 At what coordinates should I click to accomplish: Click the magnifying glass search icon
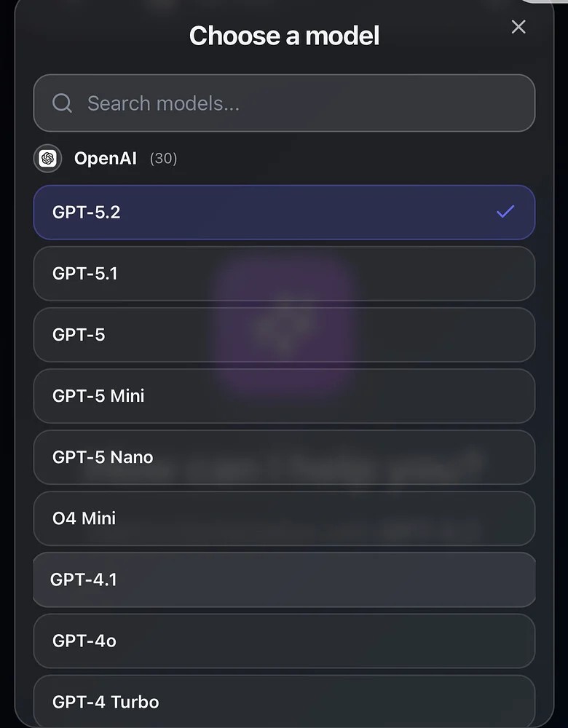(63, 103)
